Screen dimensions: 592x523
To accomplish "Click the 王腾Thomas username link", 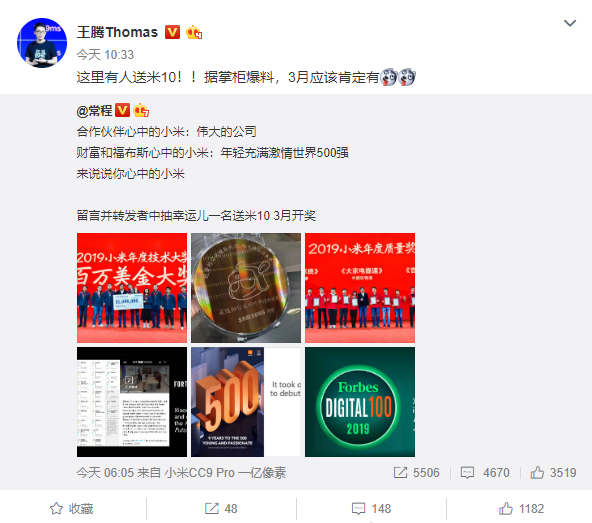I will click(117, 32).
